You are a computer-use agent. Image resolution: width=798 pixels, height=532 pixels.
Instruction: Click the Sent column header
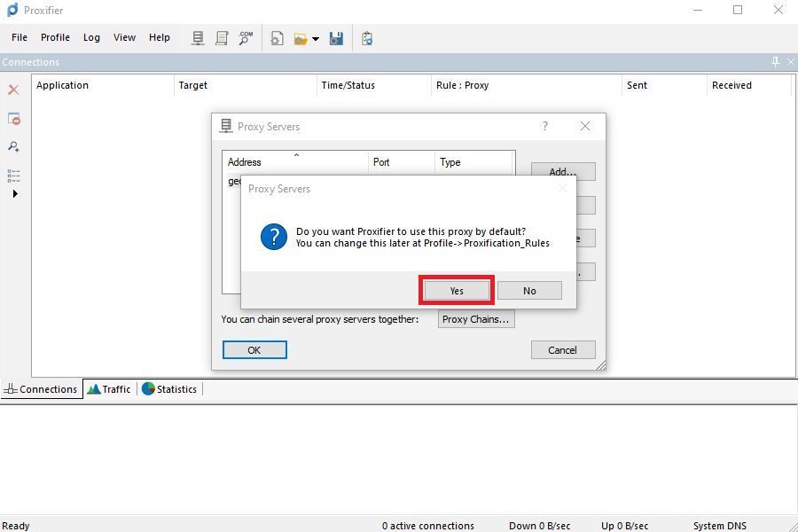click(x=665, y=85)
